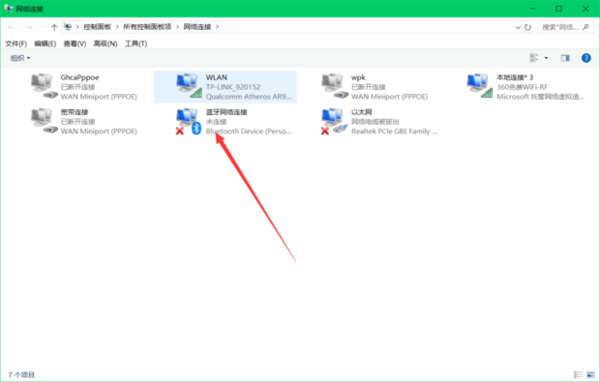Image resolution: width=600 pixels, height=382 pixels.
Task: Open the File (F) menu
Action: click(x=16, y=44)
